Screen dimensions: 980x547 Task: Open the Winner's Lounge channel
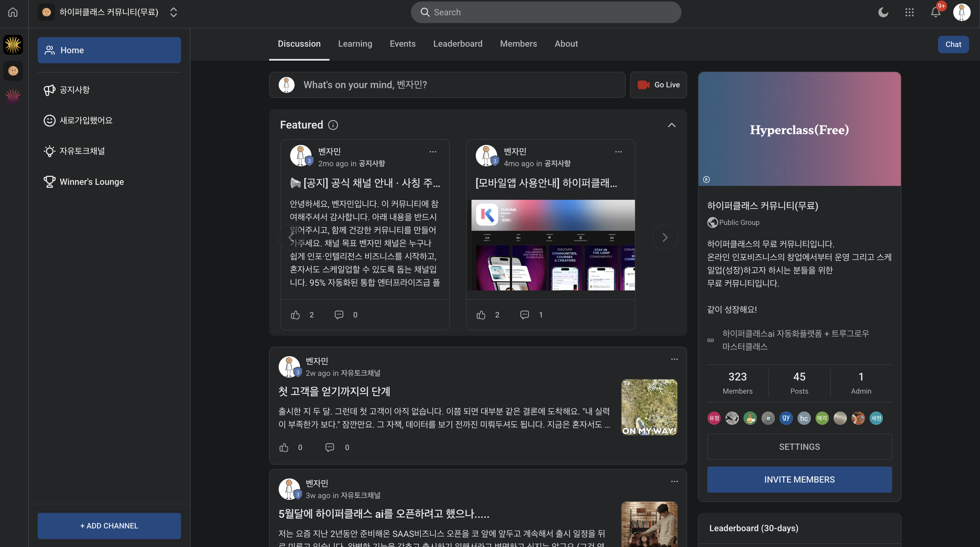click(109, 182)
